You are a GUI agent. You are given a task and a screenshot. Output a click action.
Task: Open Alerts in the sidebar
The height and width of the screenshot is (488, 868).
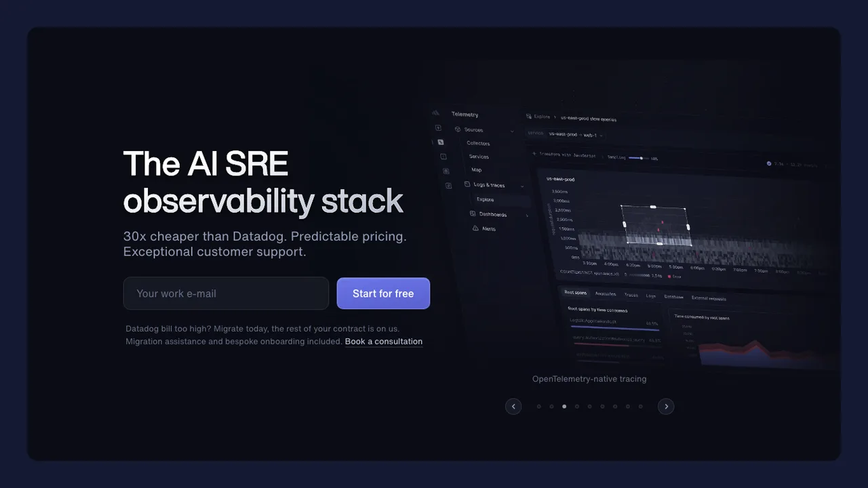pyautogui.click(x=488, y=229)
